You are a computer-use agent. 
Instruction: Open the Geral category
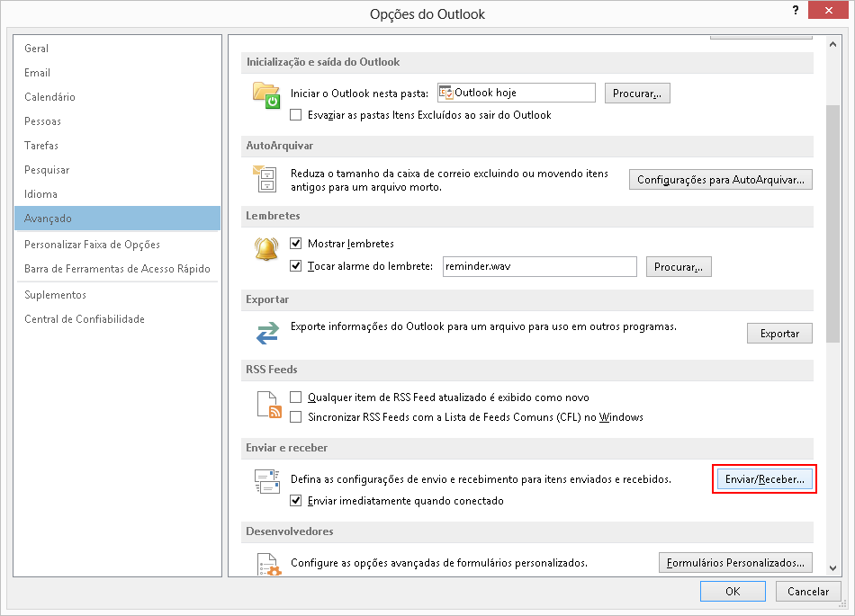pos(117,49)
